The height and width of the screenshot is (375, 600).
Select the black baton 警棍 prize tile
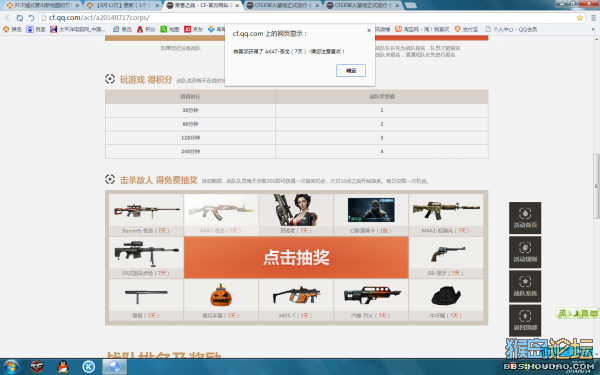coord(146,300)
